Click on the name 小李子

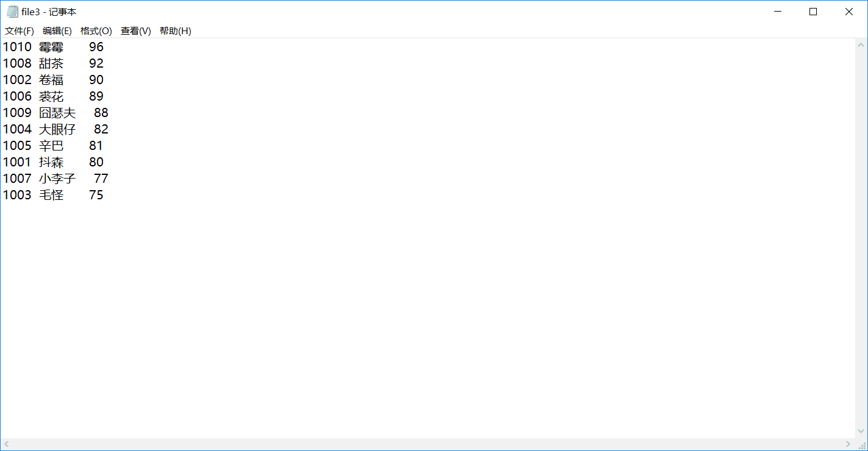[x=57, y=179]
